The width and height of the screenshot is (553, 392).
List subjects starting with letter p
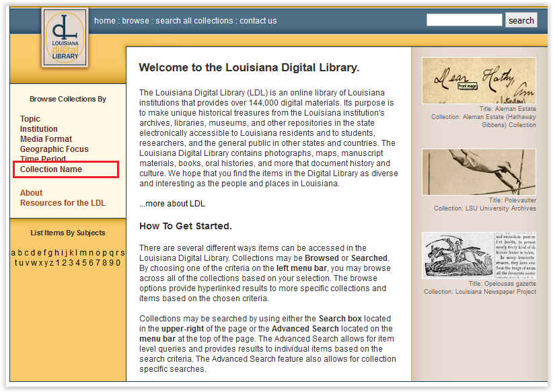tap(105, 253)
